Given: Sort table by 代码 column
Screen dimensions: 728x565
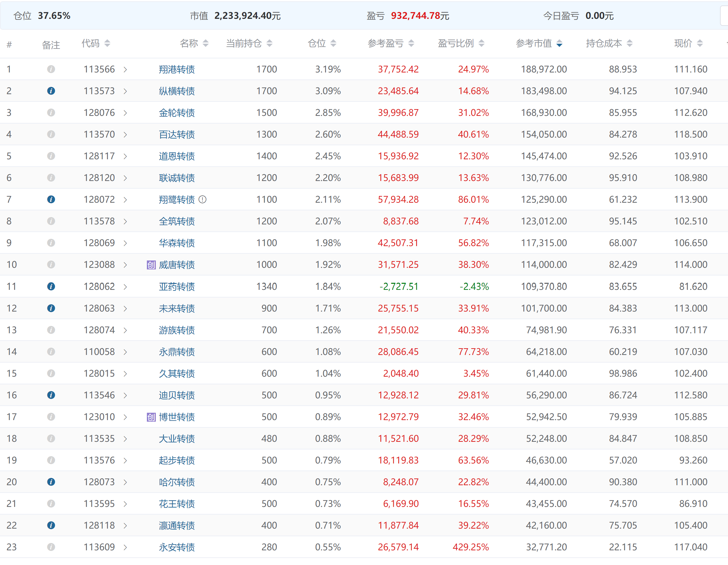Looking at the screenshot, I should [x=107, y=43].
